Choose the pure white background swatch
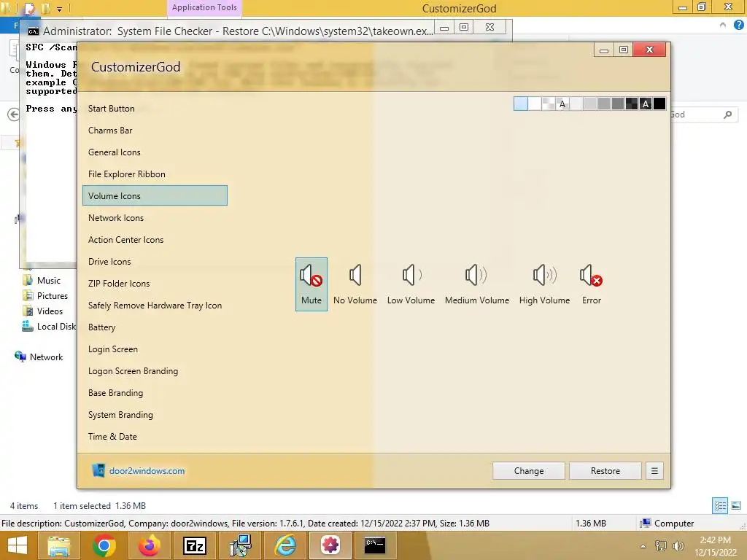Viewport: 747px width, 560px height. pyautogui.click(x=535, y=104)
